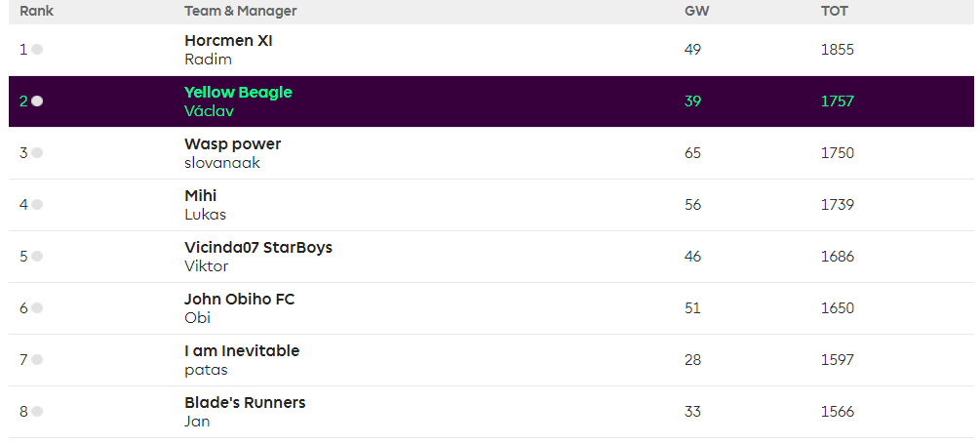Screen dimensions: 980x444
Task: Click rank status dot beside rank 1
Action: [x=37, y=50]
